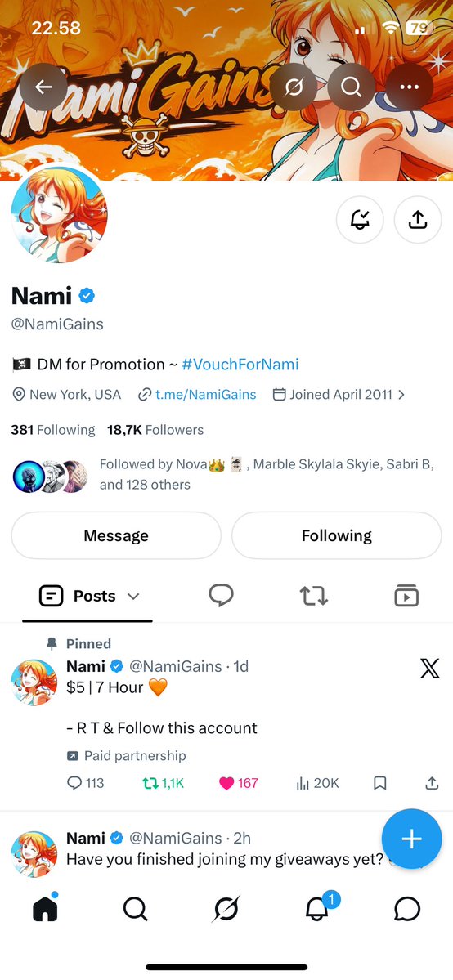Switch to the Replies tab
Viewport: 453px width, 980px height.
221,596
